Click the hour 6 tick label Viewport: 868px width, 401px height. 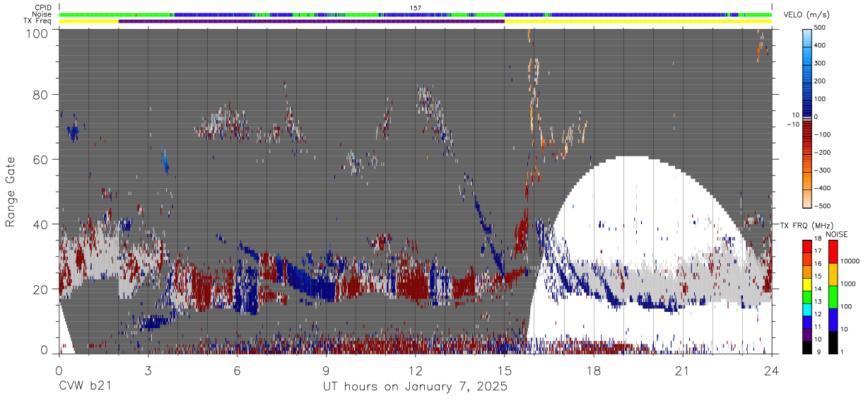click(x=237, y=371)
